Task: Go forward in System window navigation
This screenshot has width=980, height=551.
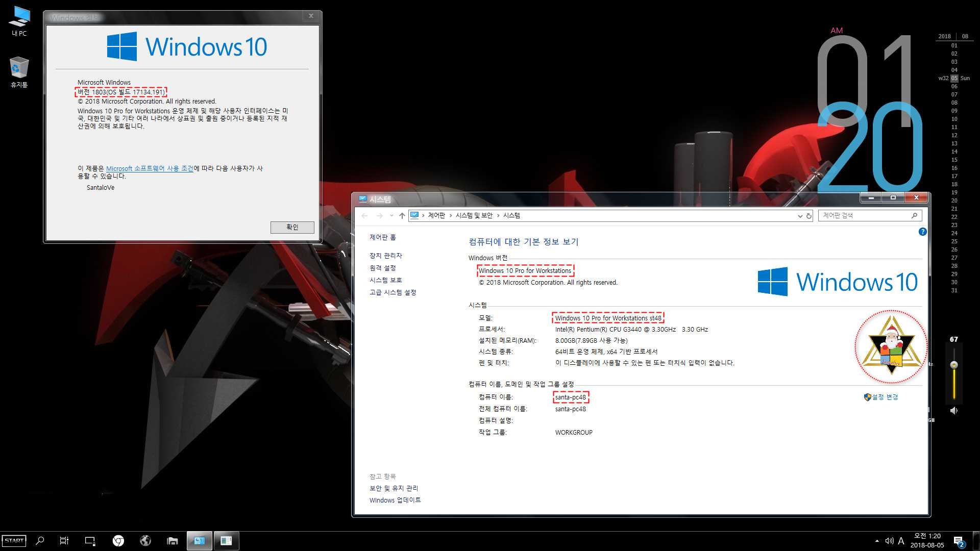Action: tap(379, 216)
